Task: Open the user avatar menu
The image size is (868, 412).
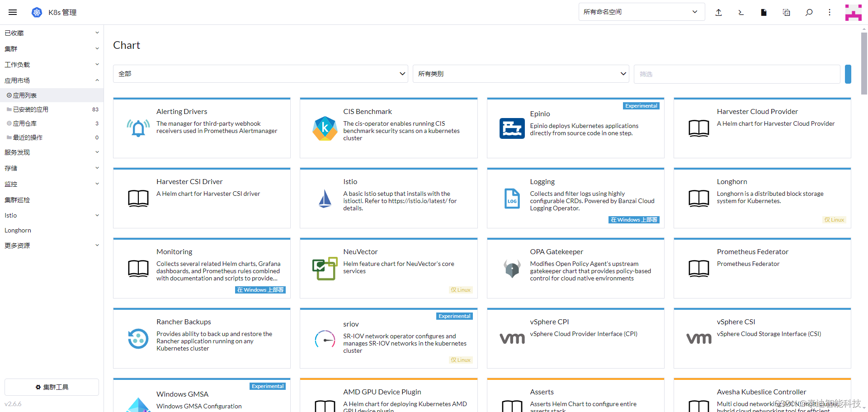Action: (853, 12)
